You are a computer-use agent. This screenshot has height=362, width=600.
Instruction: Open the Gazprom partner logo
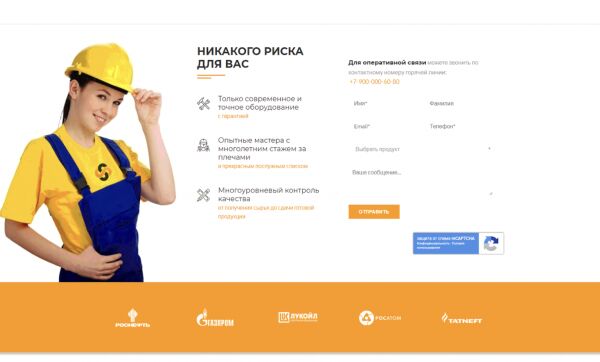(x=215, y=318)
